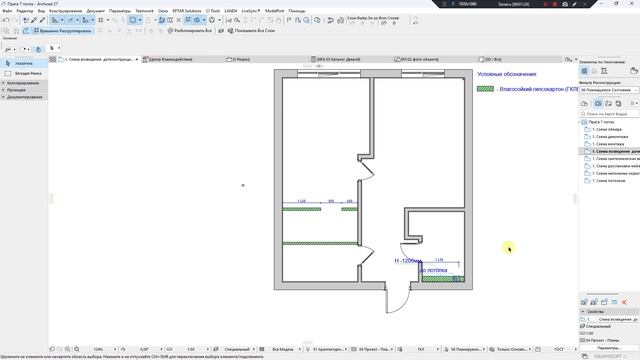Open the scale 1:50 dropdown in status bar

pyautogui.click(x=208, y=349)
